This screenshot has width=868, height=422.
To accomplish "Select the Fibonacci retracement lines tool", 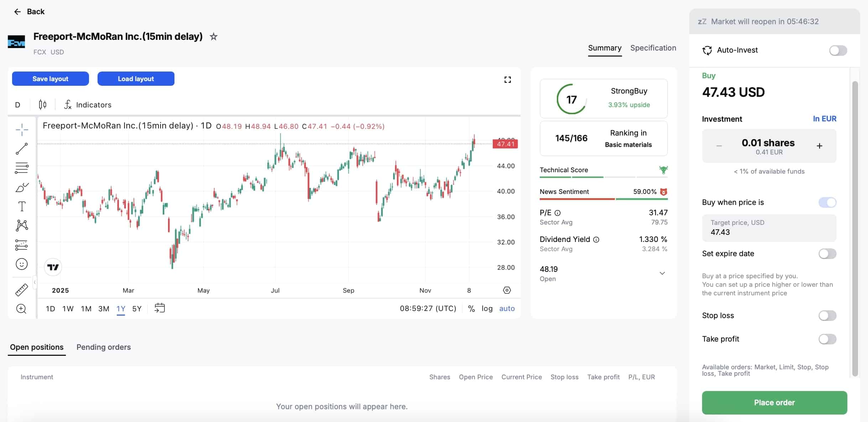I will pyautogui.click(x=22, y=168).
